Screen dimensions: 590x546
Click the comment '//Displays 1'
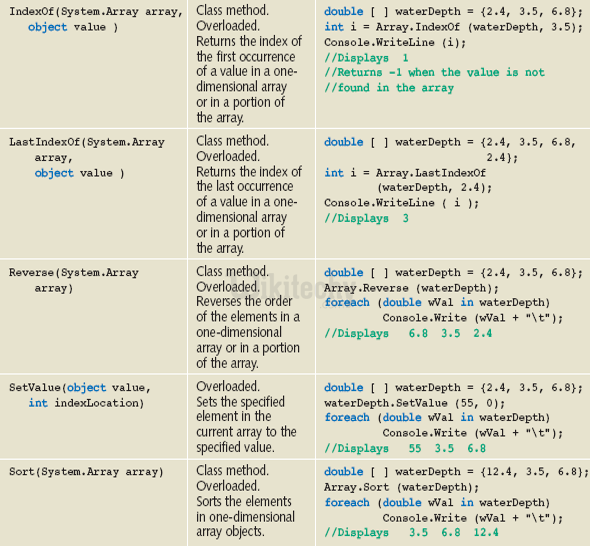pos(366,58)
